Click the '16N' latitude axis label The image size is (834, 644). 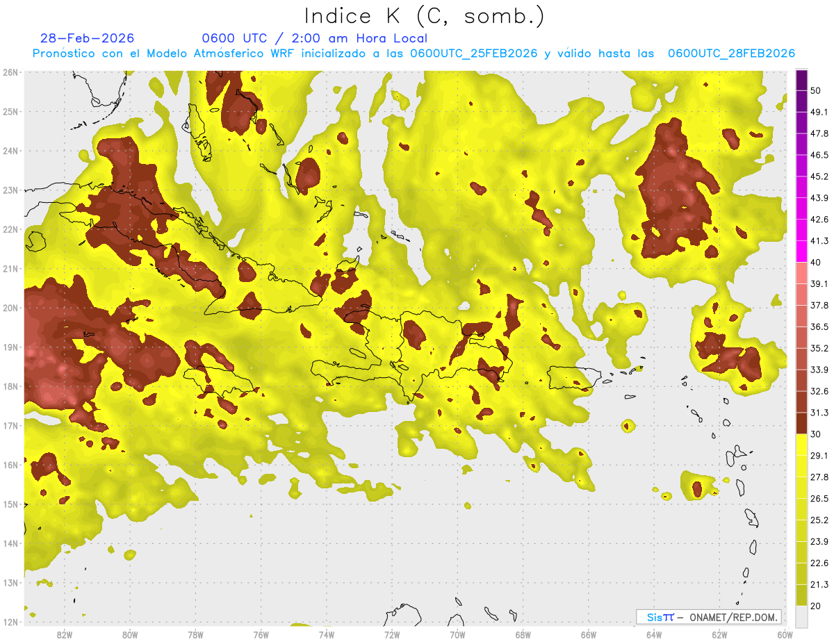[x=10, y=465]
